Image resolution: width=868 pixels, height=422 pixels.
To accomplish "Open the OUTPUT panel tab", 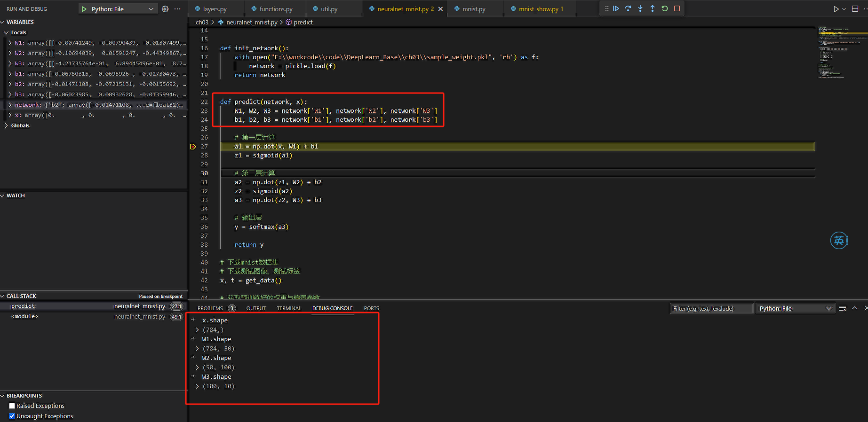I will (256, 308).
